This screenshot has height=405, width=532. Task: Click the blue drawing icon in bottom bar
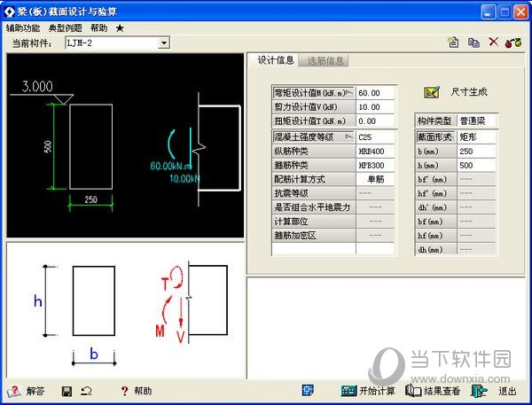tap(308, 391)
